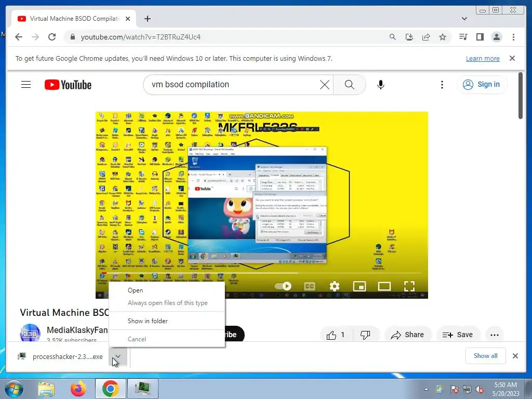Image resolution: width=532 pixels, height=399 pixels.
Task: Open the volume muted tray icon
Action: (x=480, y=390)
